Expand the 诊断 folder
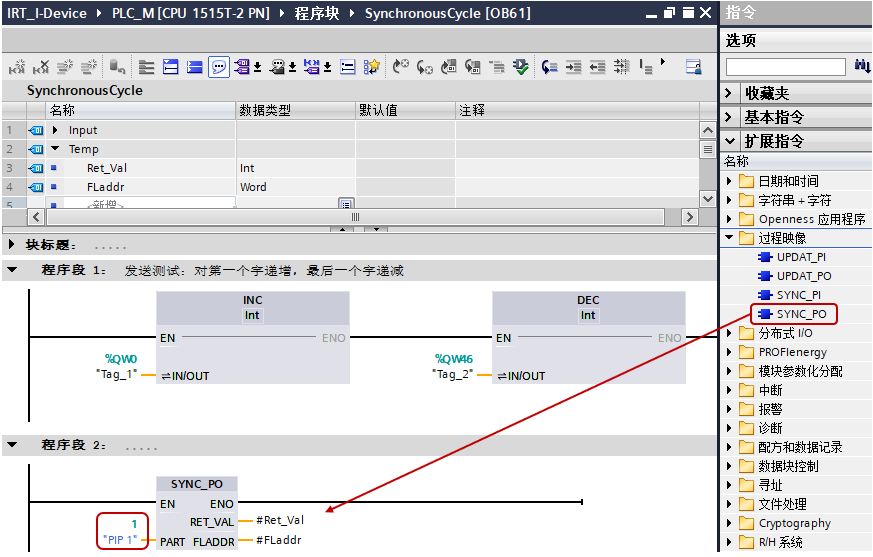 tap(729, 428)
